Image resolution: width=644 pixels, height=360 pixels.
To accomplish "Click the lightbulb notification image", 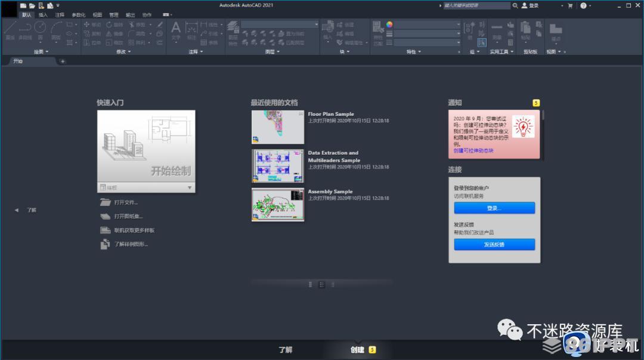I will point(523,127).
